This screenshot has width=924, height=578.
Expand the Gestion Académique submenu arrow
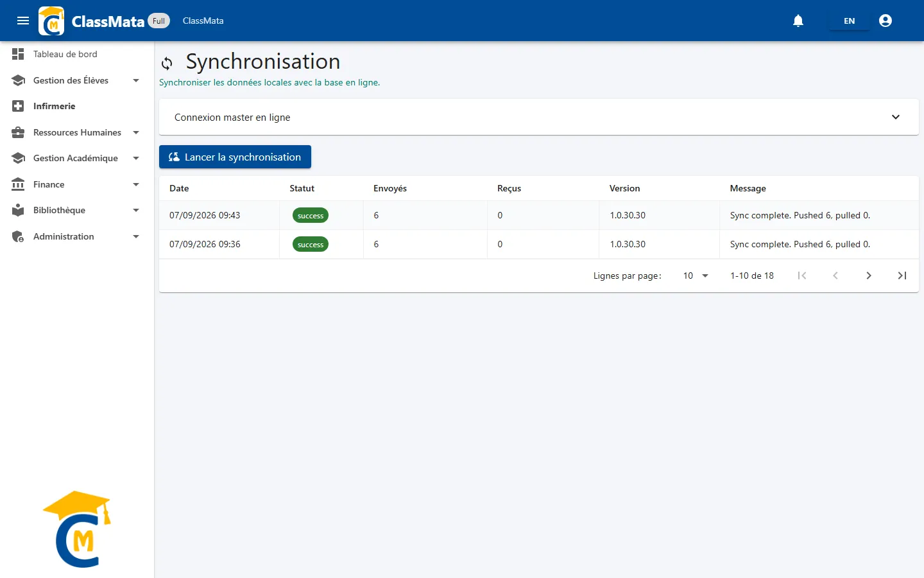click(x=136, y=158)
